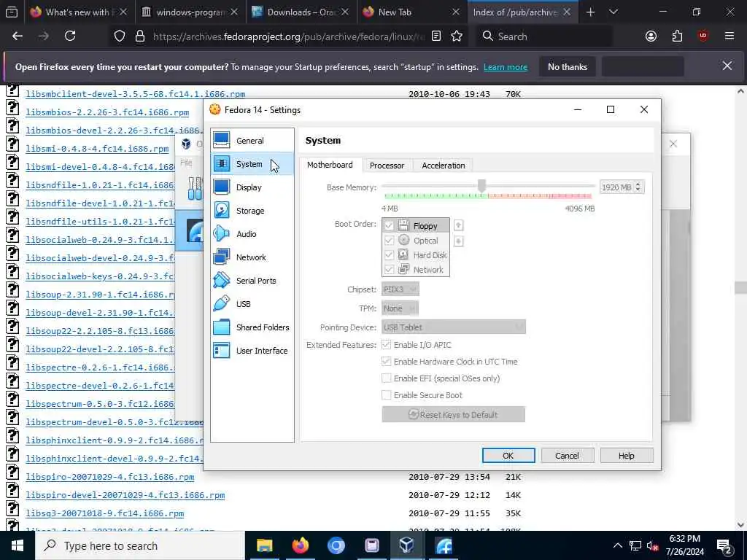Click No thanks in Firefox startup banner

click(568, 66)
